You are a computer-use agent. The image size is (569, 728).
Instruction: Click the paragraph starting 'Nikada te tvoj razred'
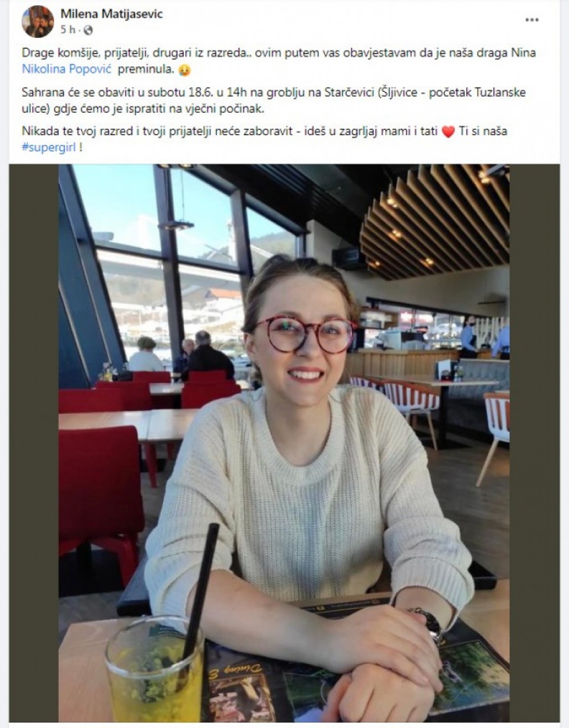264,139
